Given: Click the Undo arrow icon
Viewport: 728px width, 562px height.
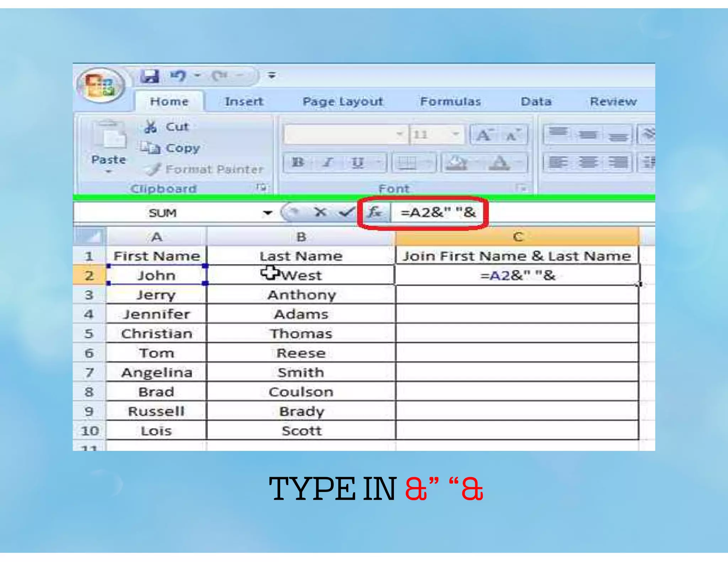Looking at the screenshot, I should point(178,75).
